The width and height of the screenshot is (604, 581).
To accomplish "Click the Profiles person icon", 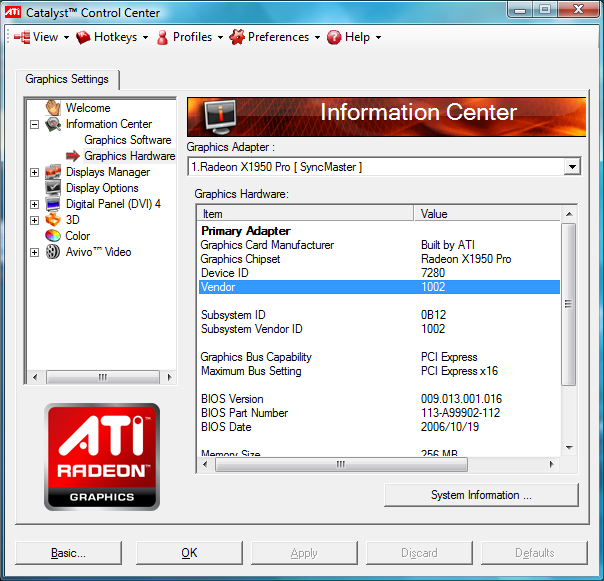I will click(x=163, y=37).
